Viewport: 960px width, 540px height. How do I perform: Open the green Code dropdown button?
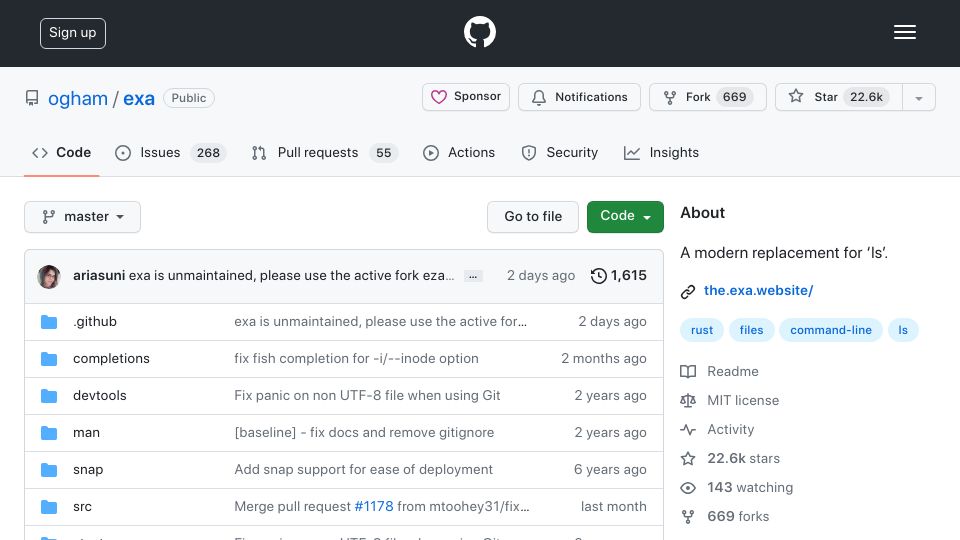tap(625, 217)
